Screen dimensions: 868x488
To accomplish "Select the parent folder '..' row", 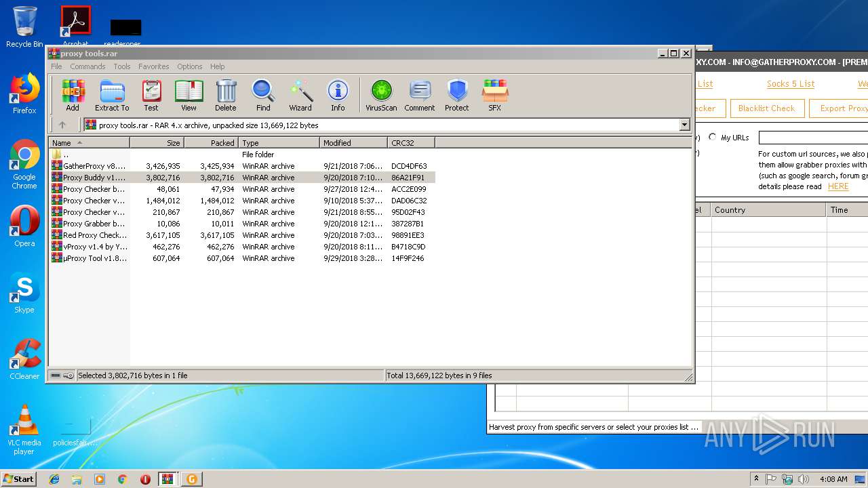I will coord(242,155).
